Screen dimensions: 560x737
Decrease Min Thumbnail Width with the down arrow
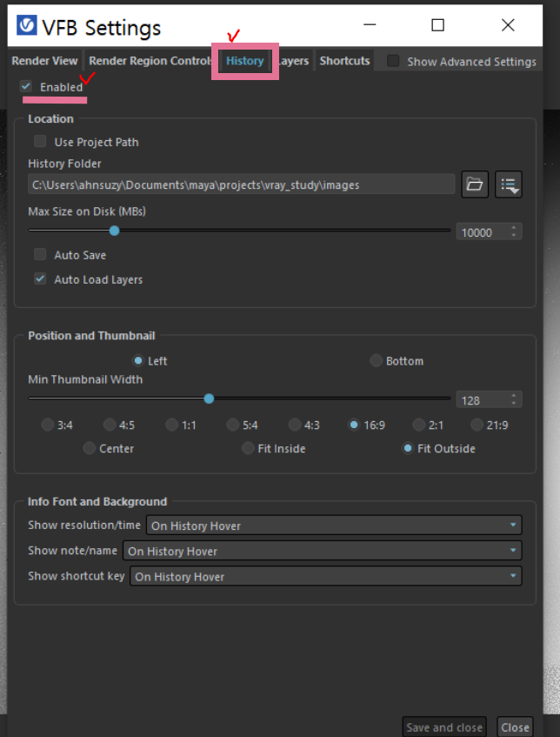[514, 403]
